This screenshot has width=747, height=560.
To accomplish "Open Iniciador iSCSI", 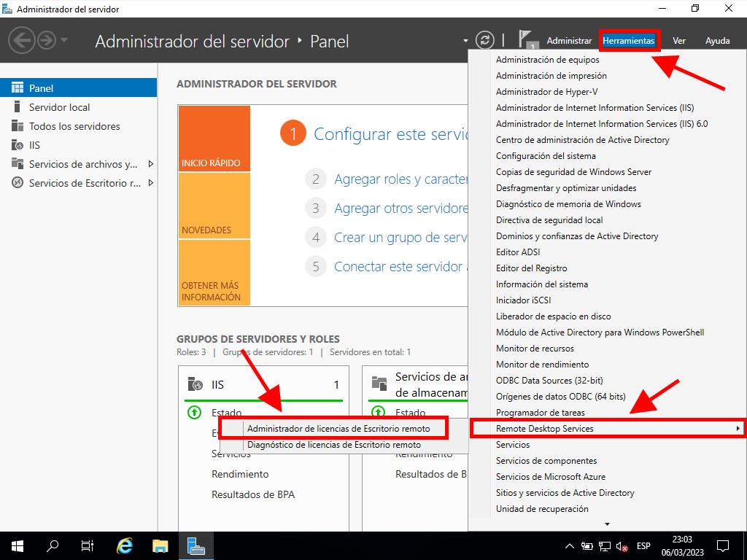I will 523,300.
